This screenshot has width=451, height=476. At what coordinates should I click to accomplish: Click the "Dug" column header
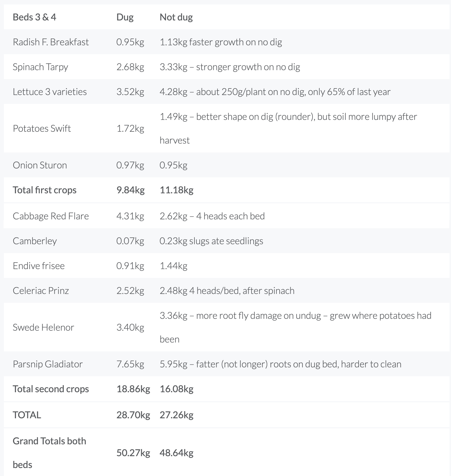point(125,17)
